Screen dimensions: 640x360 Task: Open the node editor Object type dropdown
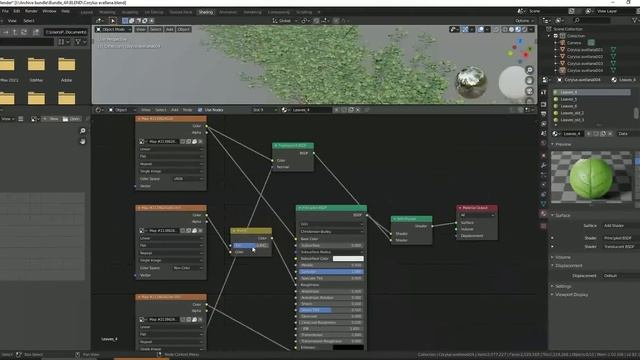121,110
